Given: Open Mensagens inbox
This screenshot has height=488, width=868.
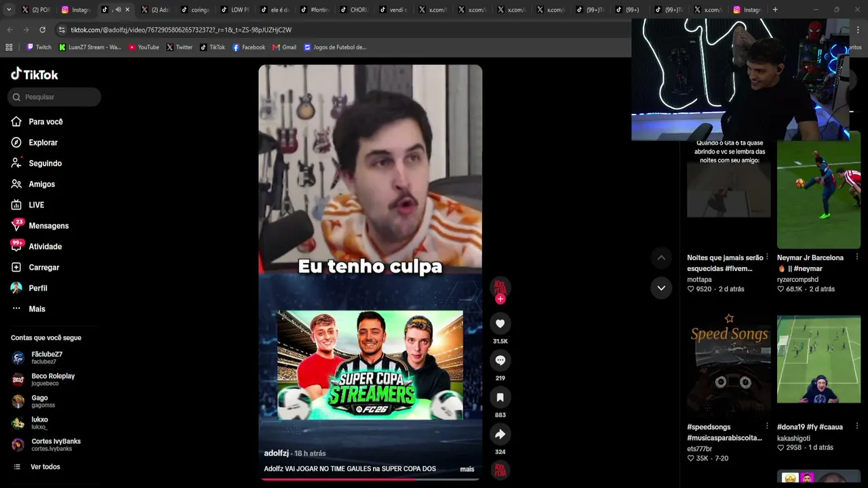Looking at the screenshot, I should [x=40, y=226].
